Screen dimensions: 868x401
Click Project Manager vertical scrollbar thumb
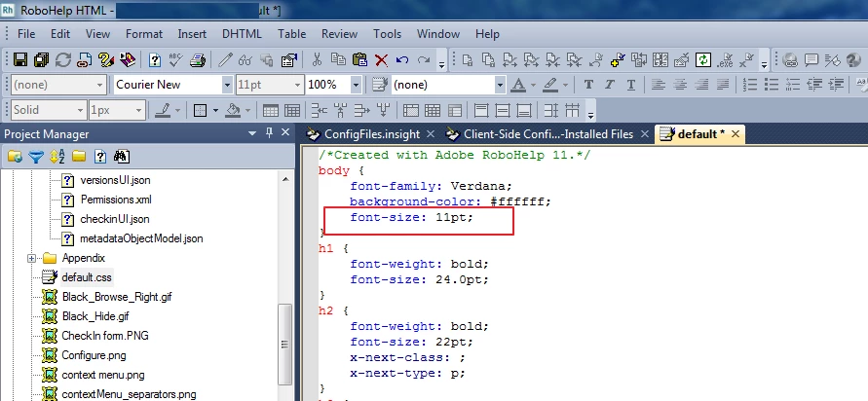[x=285, y=344]
